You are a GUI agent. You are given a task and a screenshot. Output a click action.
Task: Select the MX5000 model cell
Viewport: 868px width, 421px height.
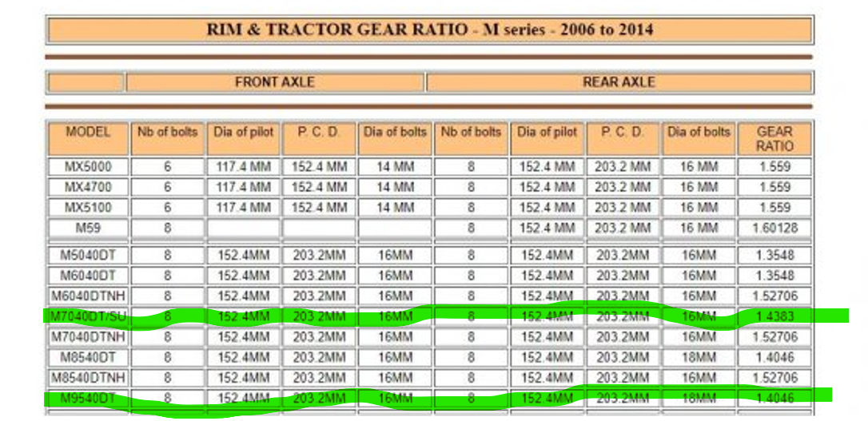pos(88,167)
